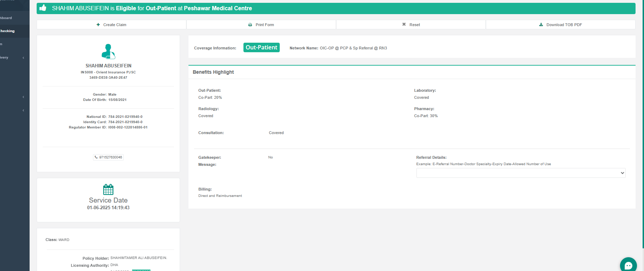This screenshot has width=644, height=271.
Task: Click the patient name SHAHIM ABUSEIFEIN on card
Action: tap(109, 66)
